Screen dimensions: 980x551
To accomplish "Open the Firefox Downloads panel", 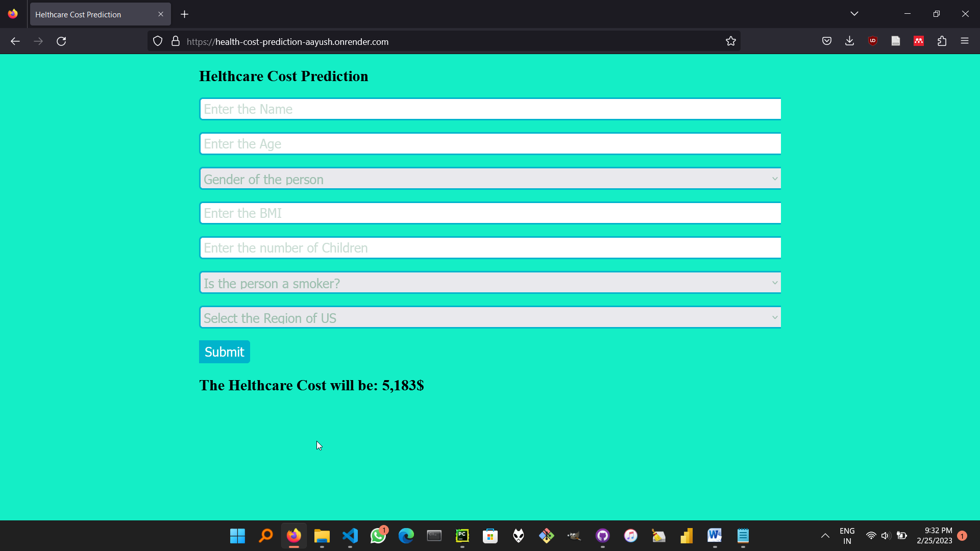I will [849, 41].
